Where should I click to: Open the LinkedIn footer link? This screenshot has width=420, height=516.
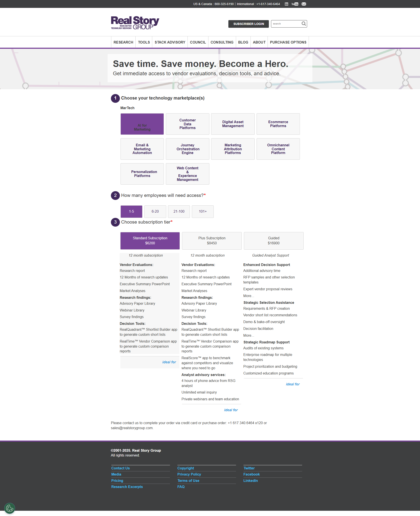point(250,481)
